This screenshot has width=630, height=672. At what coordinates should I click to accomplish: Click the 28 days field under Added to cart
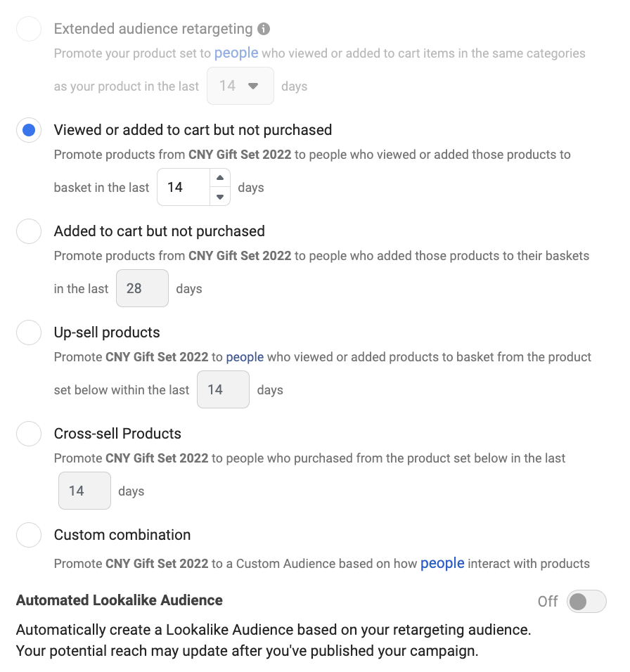tap(142, 288)
